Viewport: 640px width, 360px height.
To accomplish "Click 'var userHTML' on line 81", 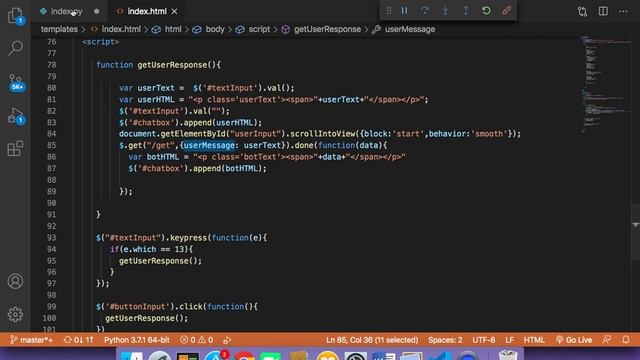I will click(x=147, y=100).
